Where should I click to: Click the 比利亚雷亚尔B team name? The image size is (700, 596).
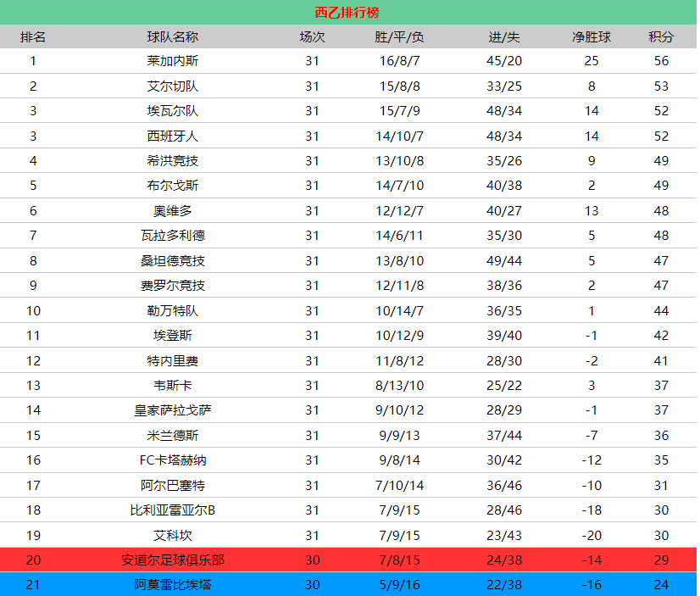[x=172, y=510]
